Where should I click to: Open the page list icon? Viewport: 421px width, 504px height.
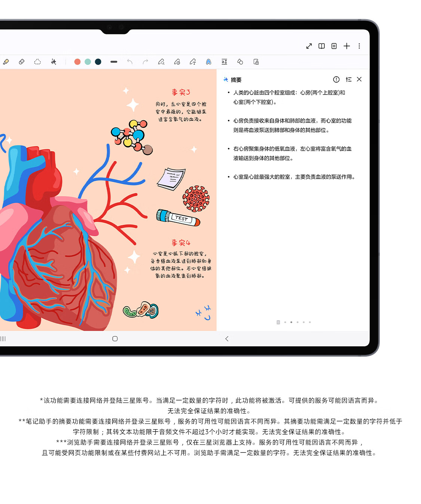(334, 46)
